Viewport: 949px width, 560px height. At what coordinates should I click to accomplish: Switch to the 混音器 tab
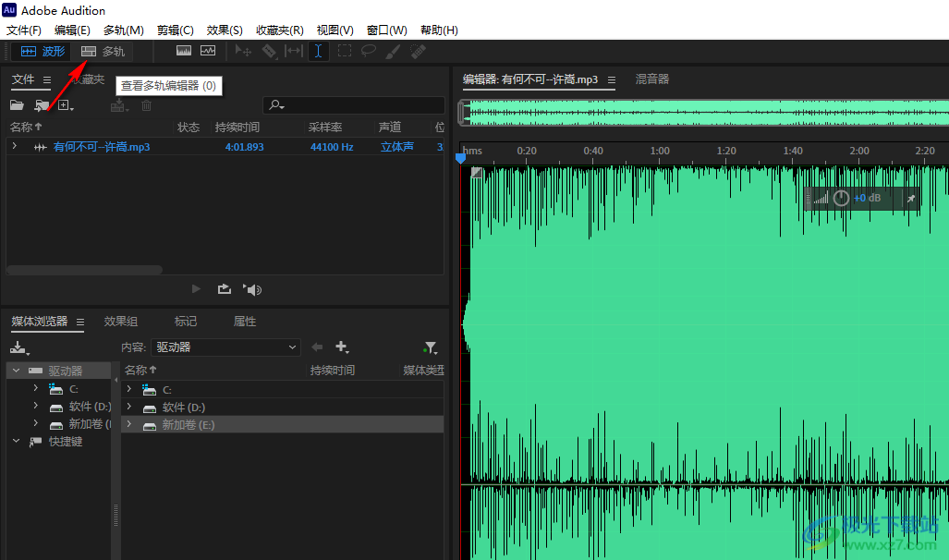[x=652, y=79]
